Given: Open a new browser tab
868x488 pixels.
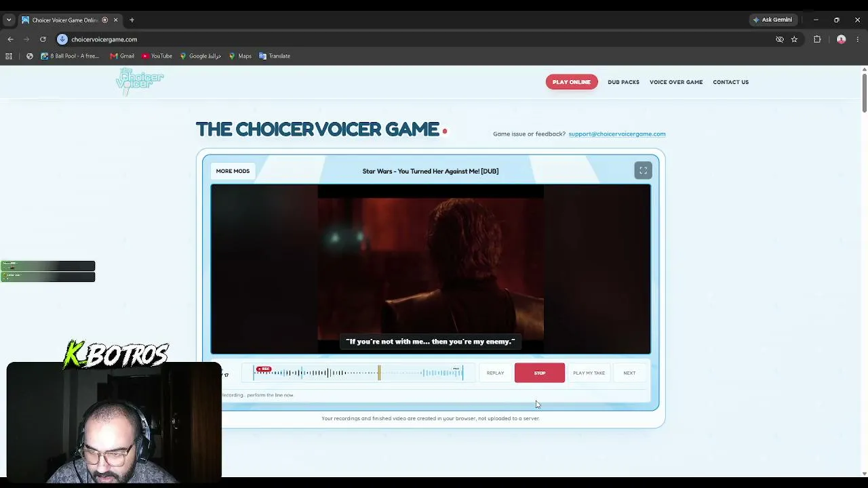Looking at the screenshot, I should 132,20.
